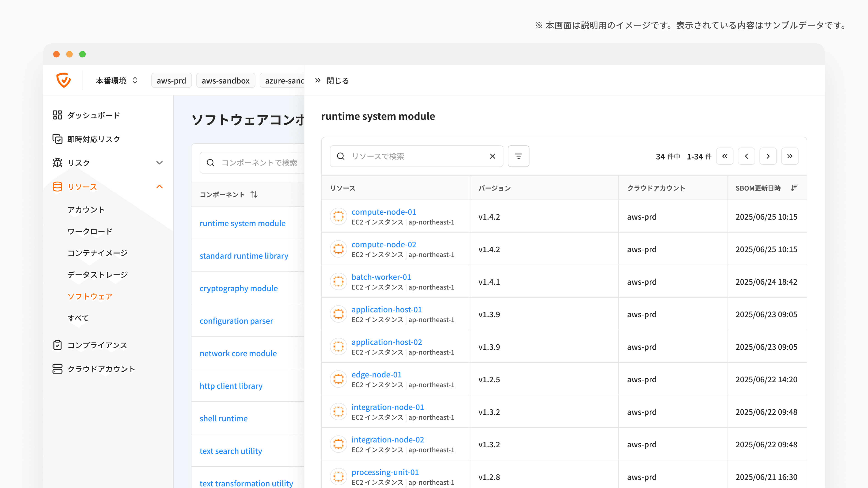The height and width of the screenshot is (488, 868).
Task: Go to the previous results page
Action: tap(746, 156)
